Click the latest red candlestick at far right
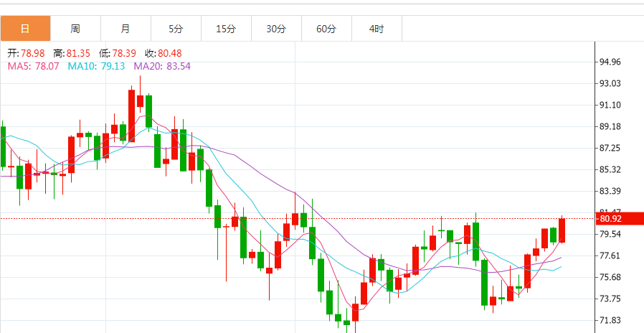Viewport: 644px width, 333px height. (x=562, y=230)
